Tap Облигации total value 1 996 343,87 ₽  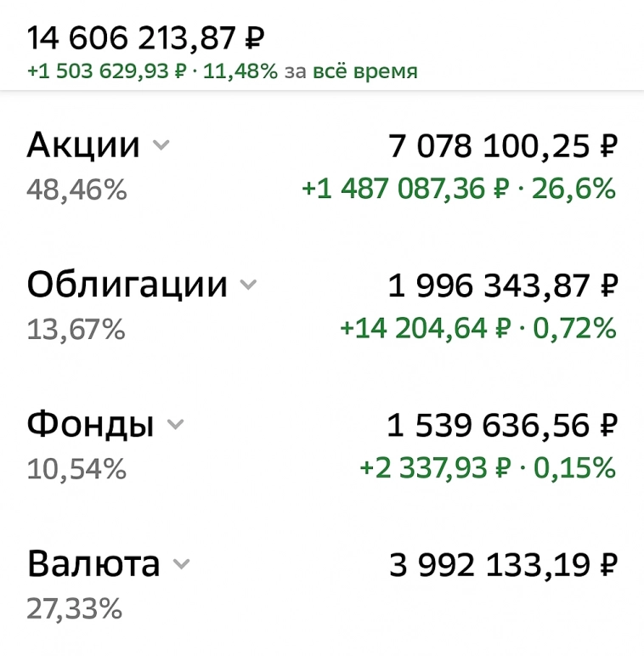(x=502, y=286)
